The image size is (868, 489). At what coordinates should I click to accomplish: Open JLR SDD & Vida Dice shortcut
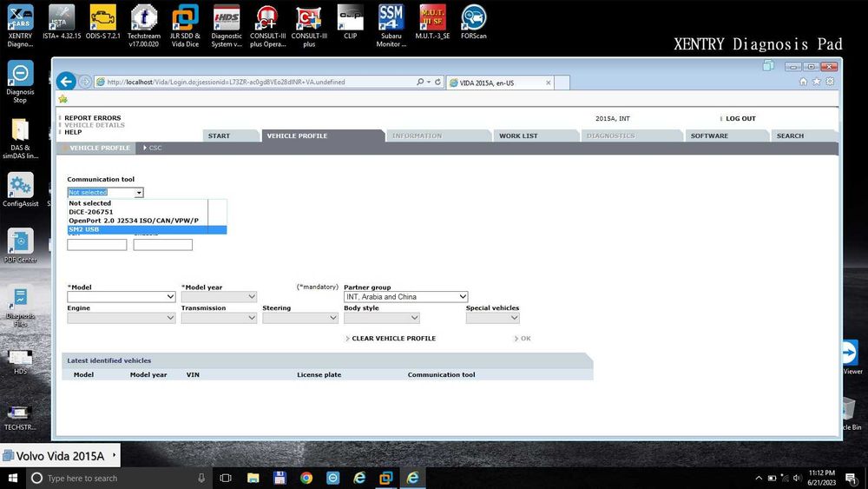185,26
